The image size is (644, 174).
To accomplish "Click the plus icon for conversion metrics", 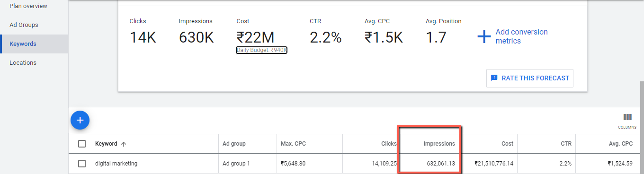I will coord(483,36).
